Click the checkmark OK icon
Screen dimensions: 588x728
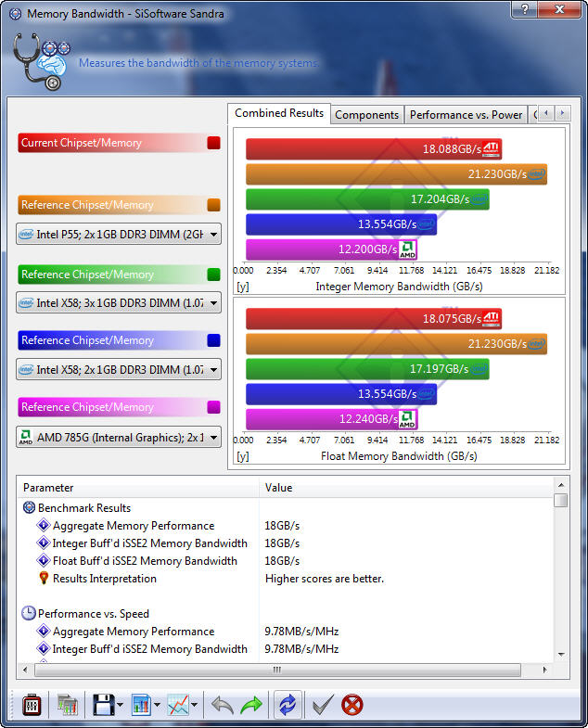point(323,705)
